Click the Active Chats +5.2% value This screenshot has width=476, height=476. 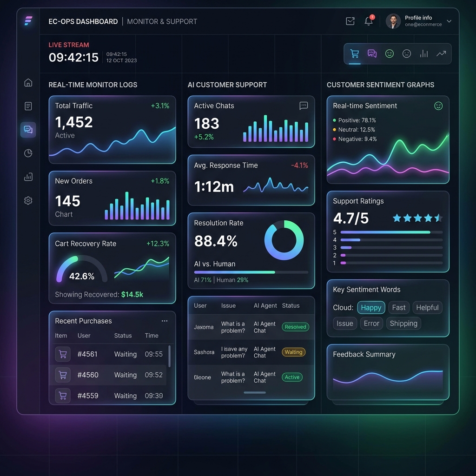[204, 137]
